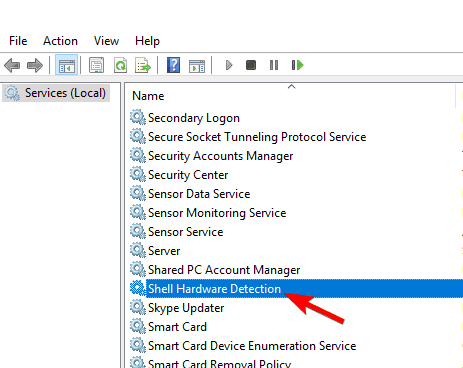
Task: Select the Smart Card service
Action: pos(177,327)
